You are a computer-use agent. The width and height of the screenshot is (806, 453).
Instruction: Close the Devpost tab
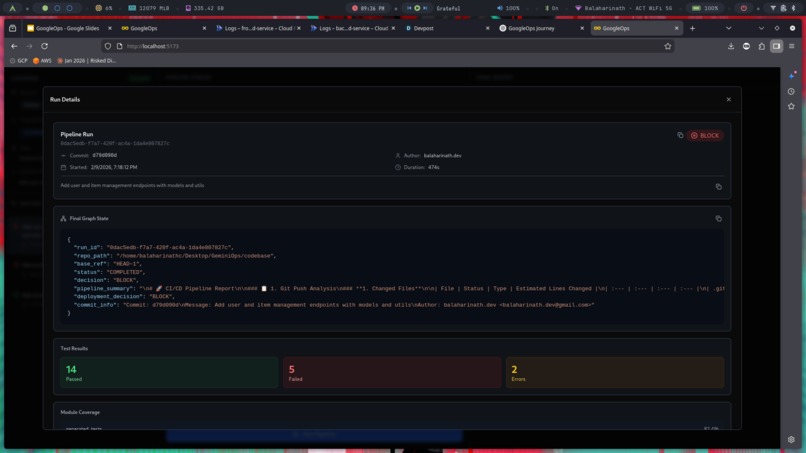487,28
